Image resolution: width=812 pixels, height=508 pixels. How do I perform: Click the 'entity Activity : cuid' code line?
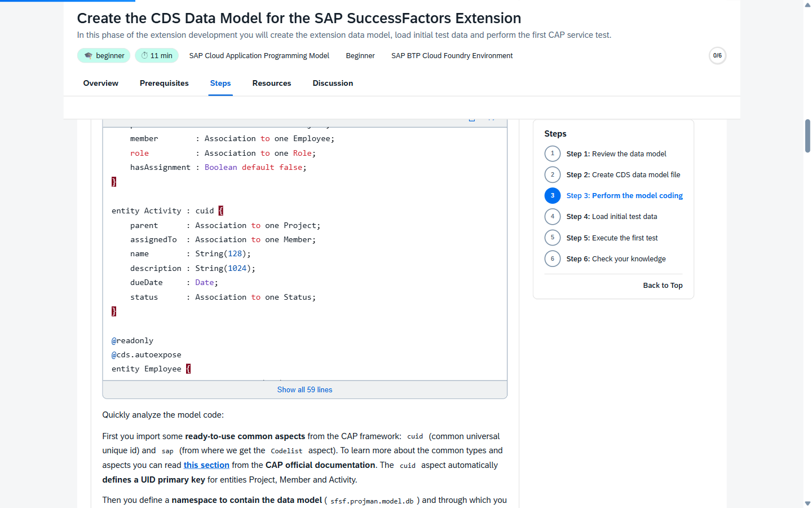pyautogui.click(x=167, y=211)
